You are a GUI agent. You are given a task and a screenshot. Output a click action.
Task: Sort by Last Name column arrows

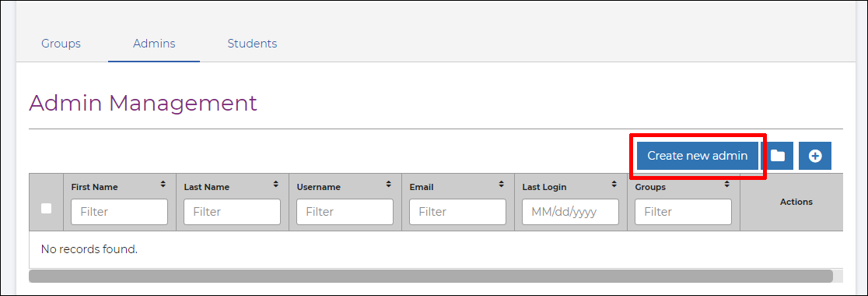coord(275,184)
